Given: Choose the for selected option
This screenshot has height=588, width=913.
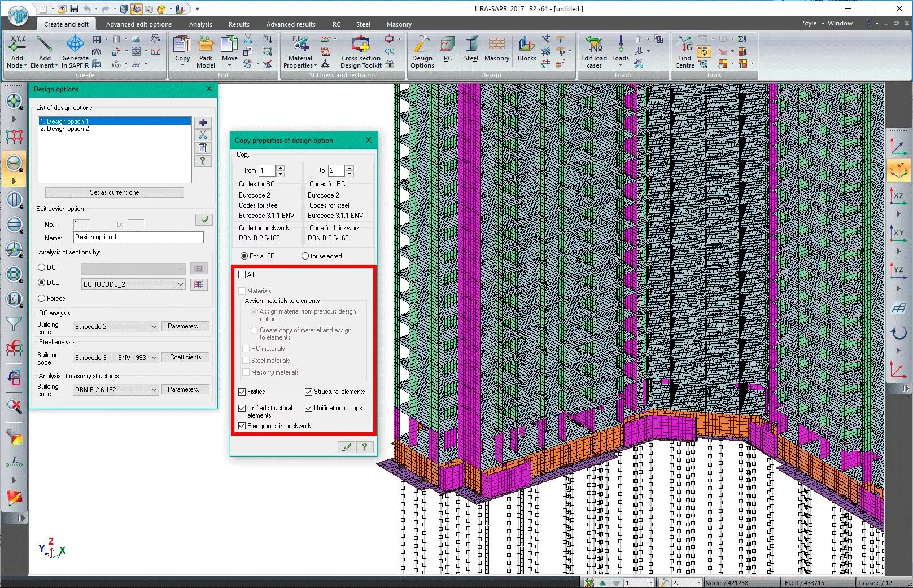Looking at the screenshot, I should tap(305, 256).
